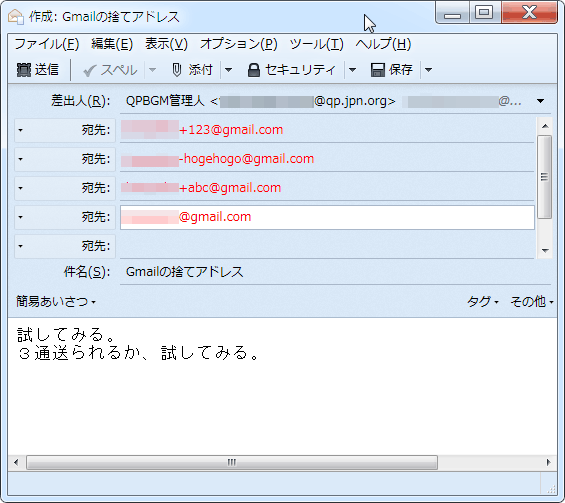This screenshot has height=503, width=565.
Task: Minimize the compose window
Action: click(453, 13)
